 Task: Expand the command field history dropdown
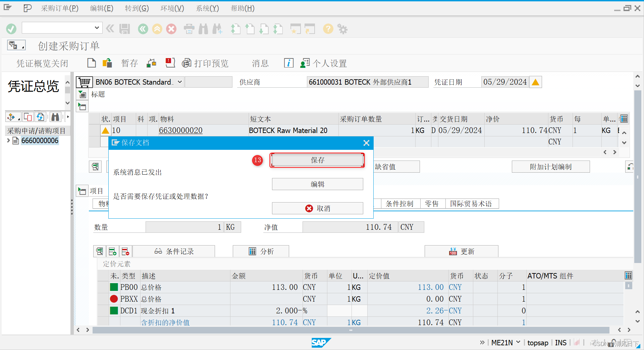point(97,28)
